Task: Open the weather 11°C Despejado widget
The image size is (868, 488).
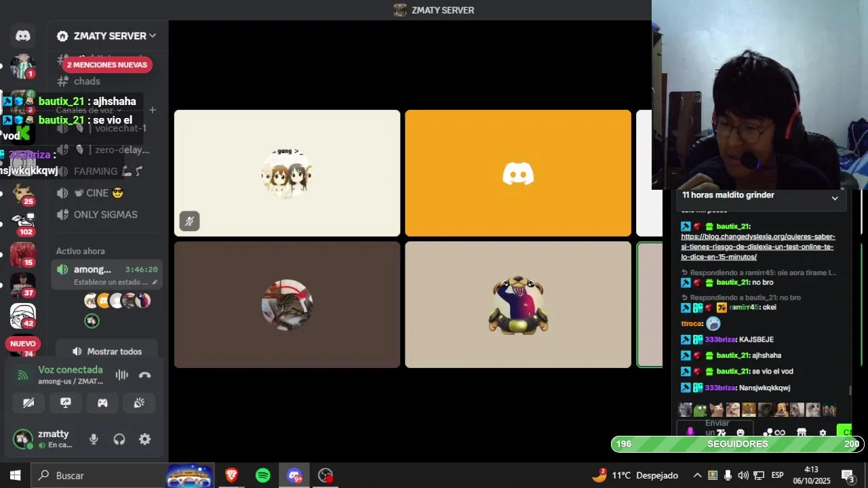Action: coord(634,475)
